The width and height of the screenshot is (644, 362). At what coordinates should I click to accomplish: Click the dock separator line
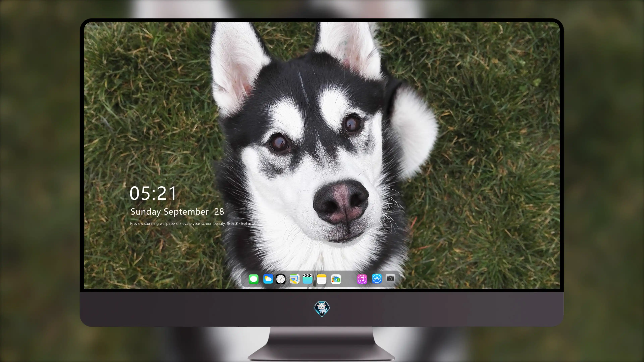pyautogui.click(x=349, y=279)
